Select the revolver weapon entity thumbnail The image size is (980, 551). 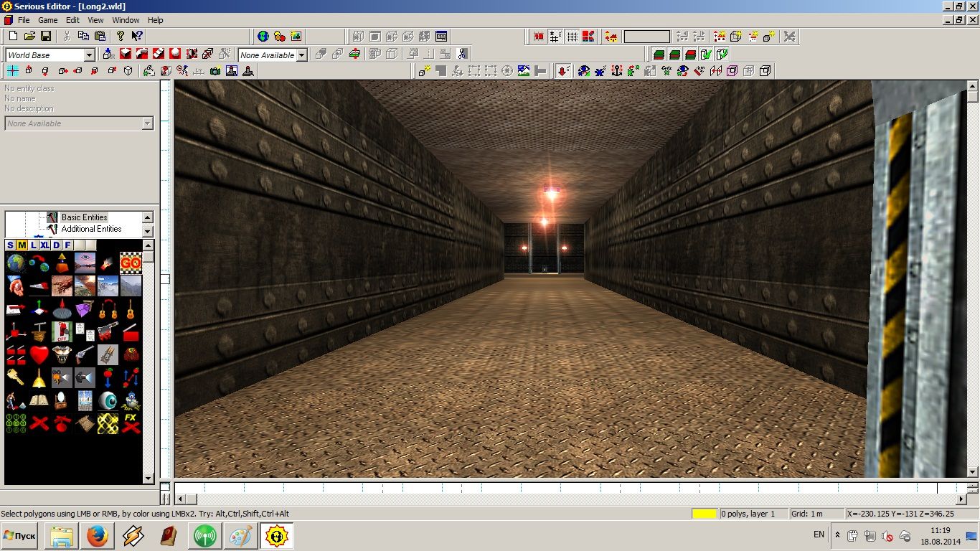(85, 354)
